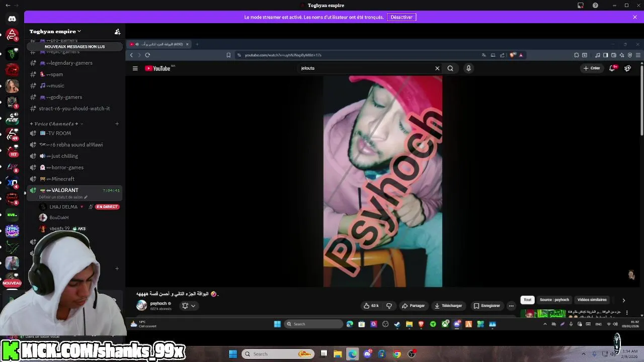This screenshot has height=362, width=644.
Task: Clear the YouTube search text
Action: [x=437, y=68]
